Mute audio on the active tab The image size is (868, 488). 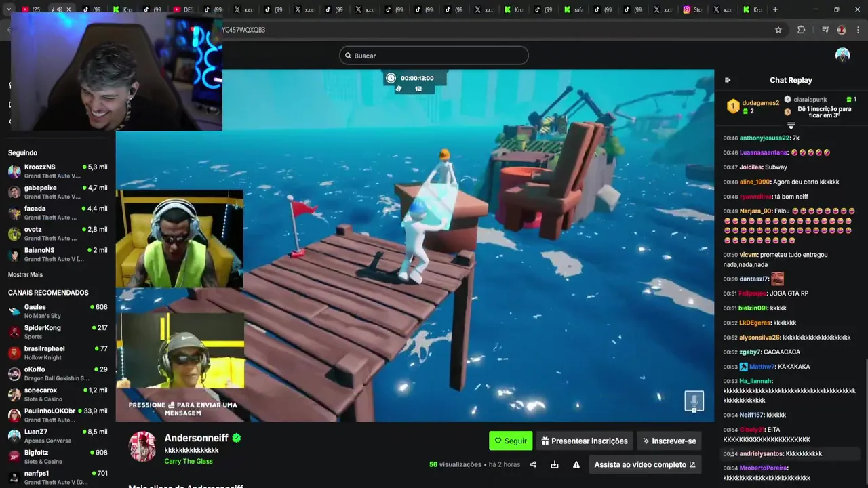pyautogui.click(x=59, y=9)
